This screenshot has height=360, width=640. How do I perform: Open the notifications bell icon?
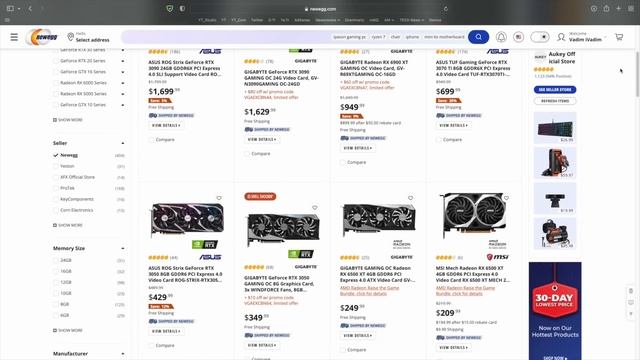pos(501,37)
